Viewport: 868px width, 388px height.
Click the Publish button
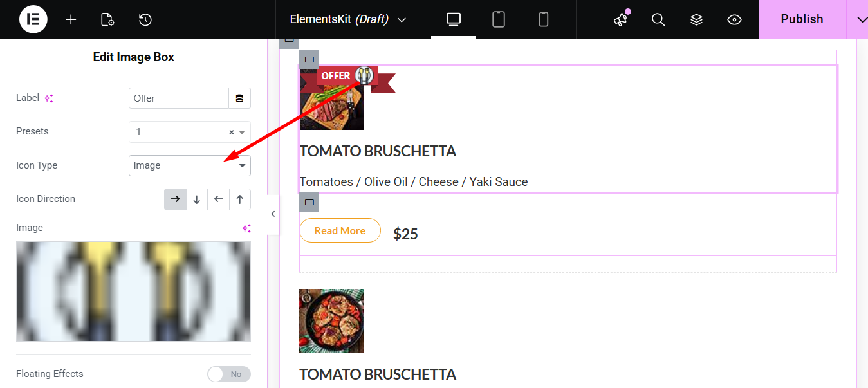pos(802,19)
